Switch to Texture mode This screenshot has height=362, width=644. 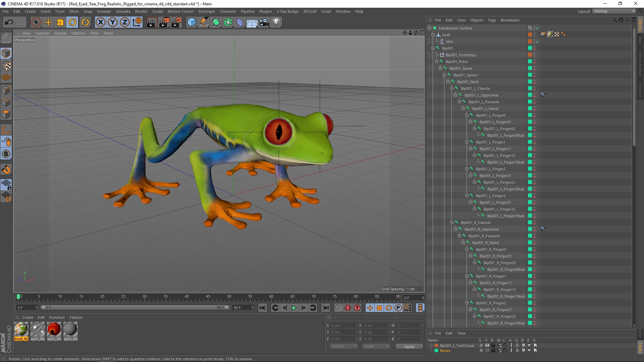[x=6, y=66]
